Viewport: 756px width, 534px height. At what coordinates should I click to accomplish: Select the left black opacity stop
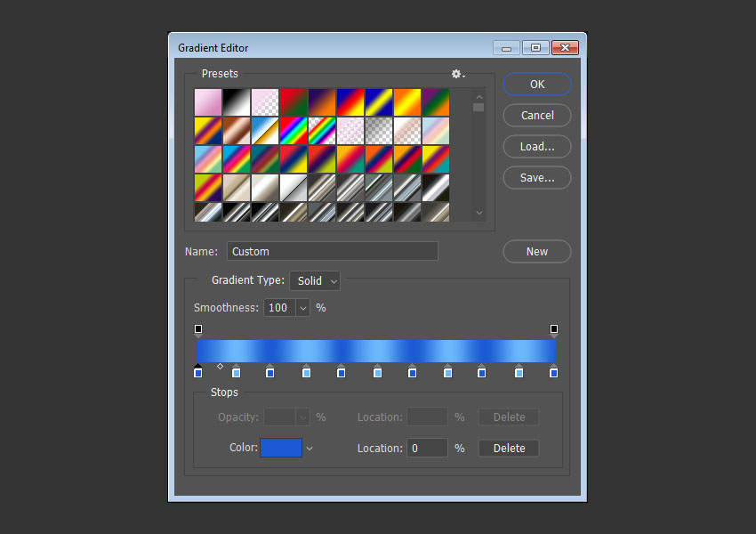pyautogui.click(x=198, y=329)
